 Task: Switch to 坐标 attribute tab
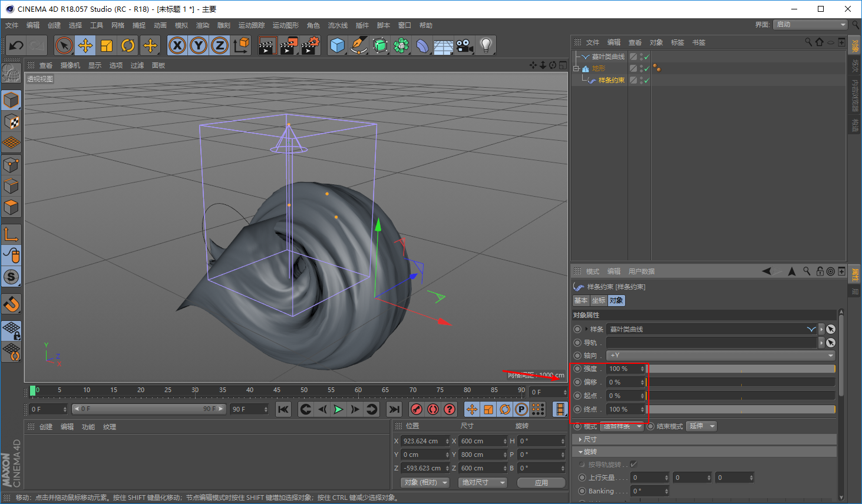[599, 300]
